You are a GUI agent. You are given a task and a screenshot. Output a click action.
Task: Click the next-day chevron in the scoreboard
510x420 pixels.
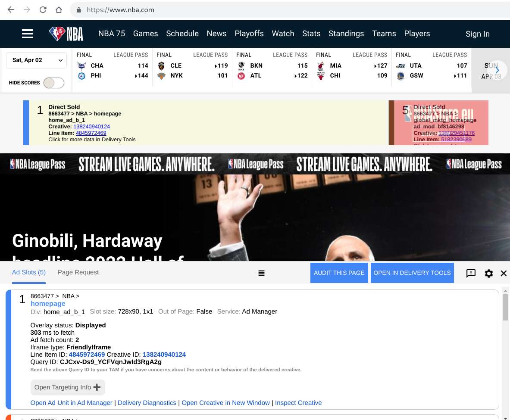[x=497, y=70]
